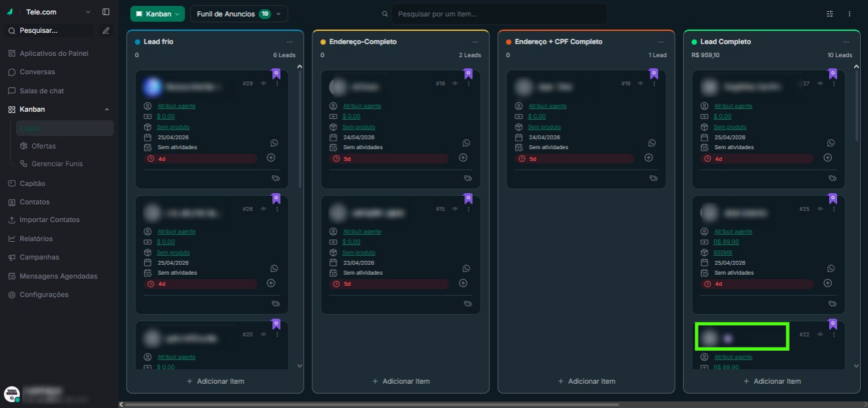Open WhatsApp chat from lead card #29

point(274,143)
